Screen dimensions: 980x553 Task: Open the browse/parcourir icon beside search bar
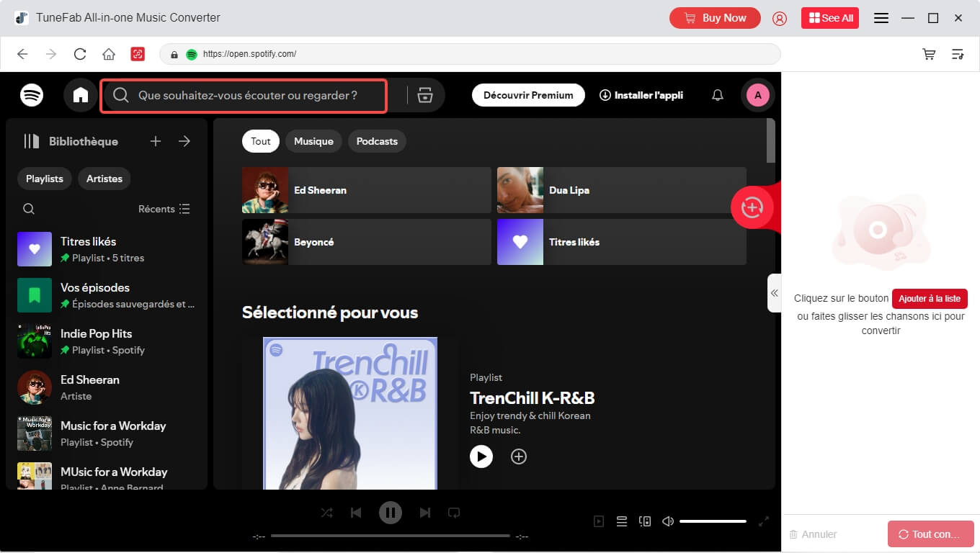coord(424,94)
